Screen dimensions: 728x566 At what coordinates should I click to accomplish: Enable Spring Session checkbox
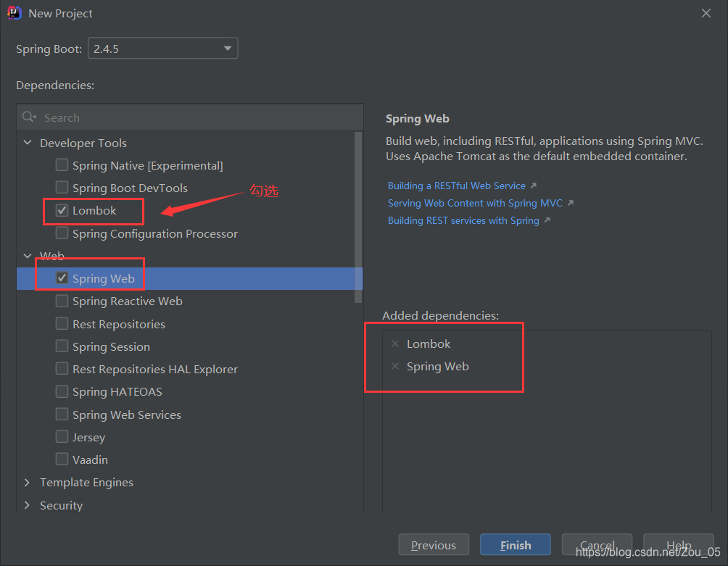pyautogui.click(x=62, y=346)
